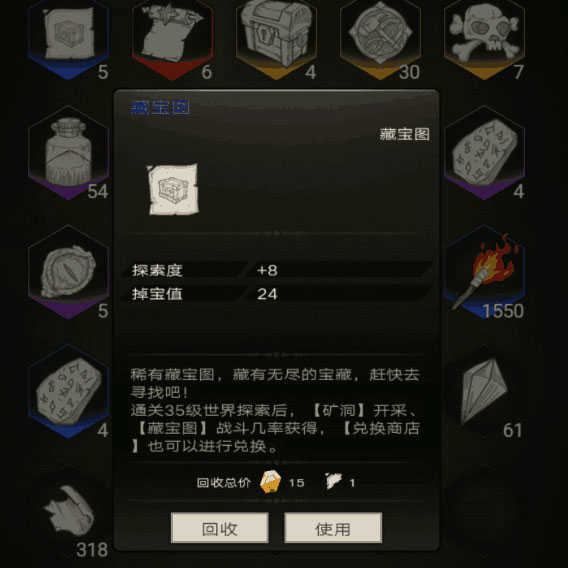Viewport: 568px width, 568px height.
Task: Click the 掉宝值 24 stat row
Action: pyautogui.click(x=279, y=294)
